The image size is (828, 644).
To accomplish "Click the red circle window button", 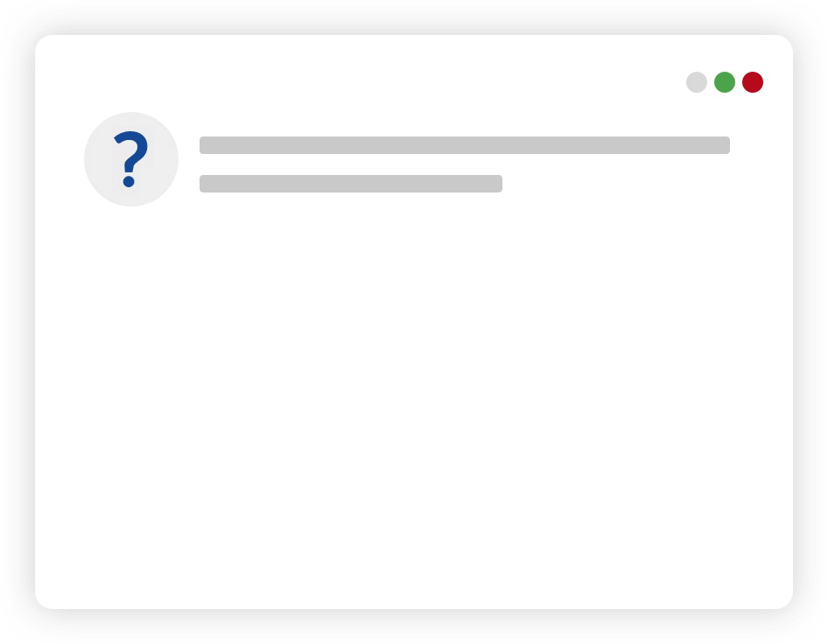I will pyautogui.click(x=753, y=82).
